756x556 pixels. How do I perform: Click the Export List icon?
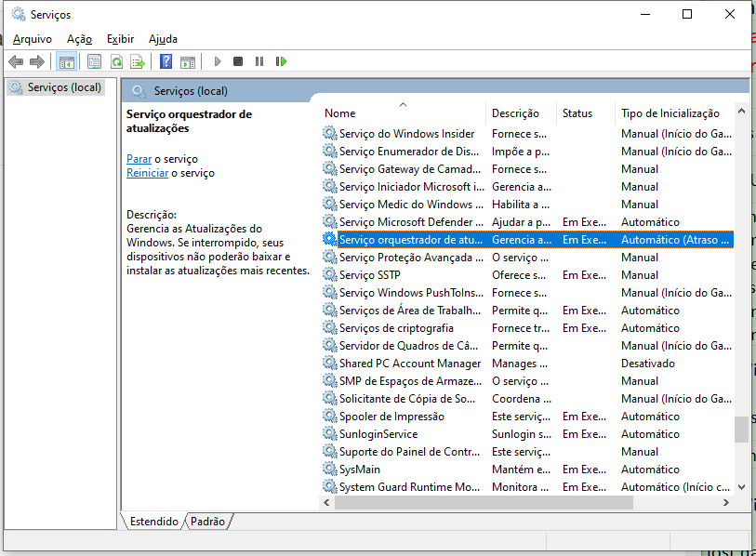(x=138, y=61)
